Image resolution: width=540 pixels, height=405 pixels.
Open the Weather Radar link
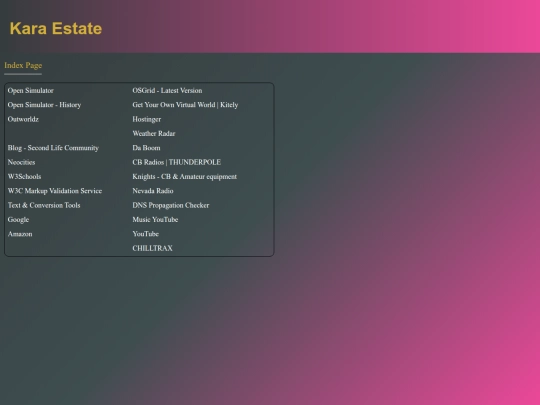click(x=154, y=134)
